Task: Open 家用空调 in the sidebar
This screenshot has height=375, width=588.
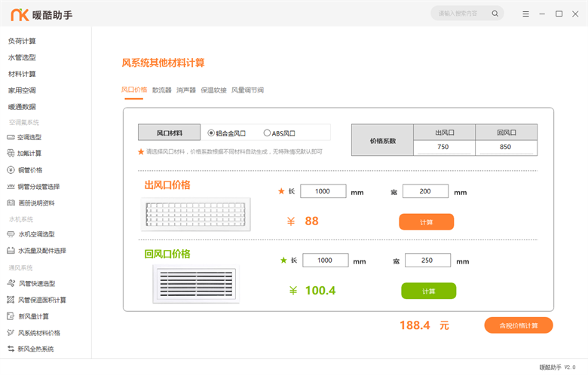Action: click(22, 90)
